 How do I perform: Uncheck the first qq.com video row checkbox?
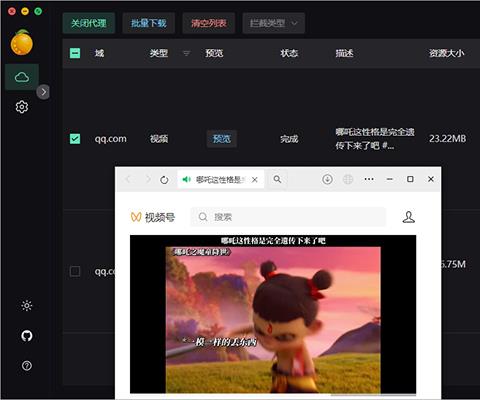point(75,139)
